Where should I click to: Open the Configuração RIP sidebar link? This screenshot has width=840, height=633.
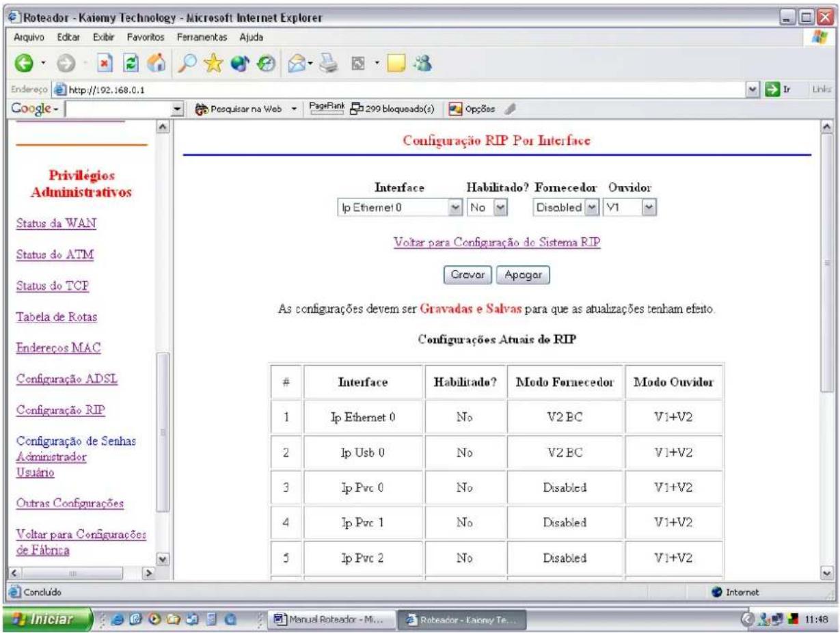60,411
